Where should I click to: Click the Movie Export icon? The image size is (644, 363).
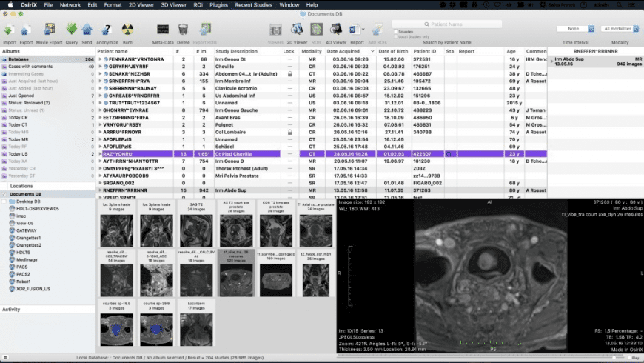[x=50, y=30]
